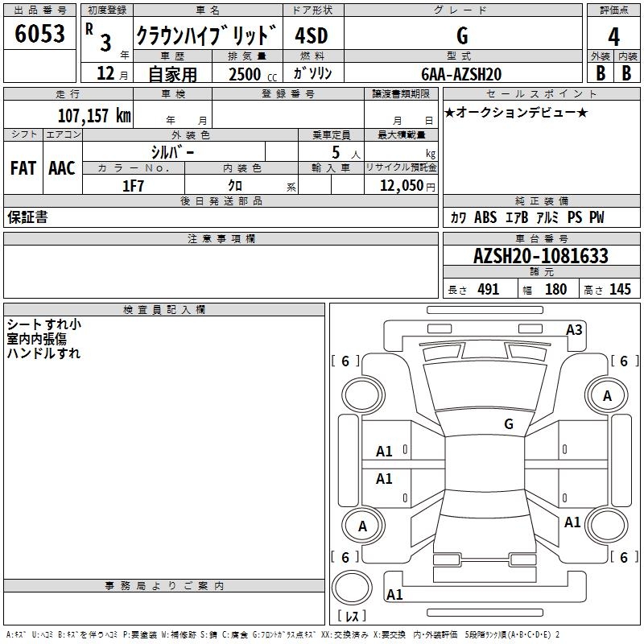Click the rear left wheel marked A
Image resolution: width=644 pixels, height=644 pixels.
pos(363,526)
